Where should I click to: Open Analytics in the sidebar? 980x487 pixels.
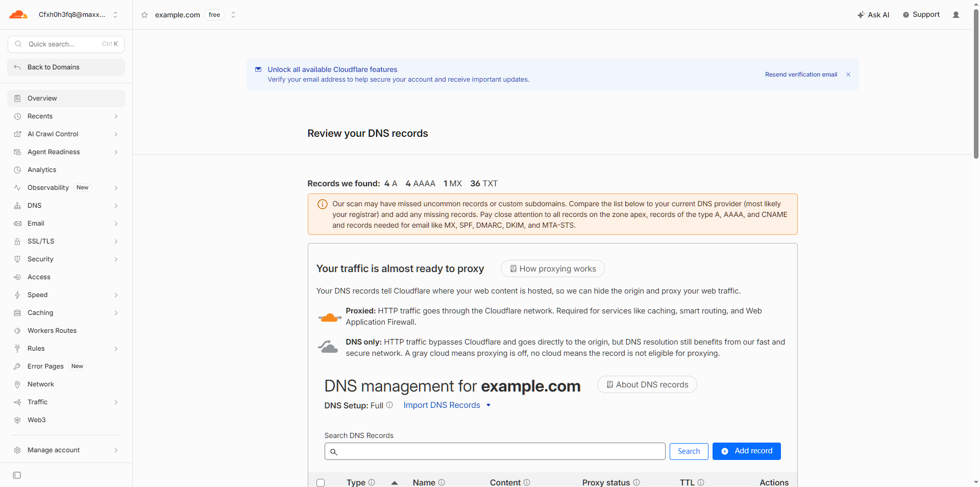tap(66, 170)
